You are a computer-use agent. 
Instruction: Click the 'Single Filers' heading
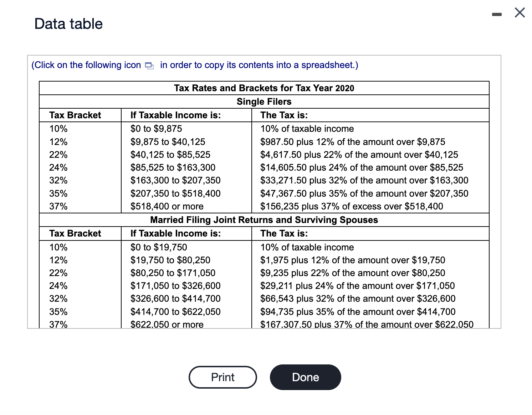[x=264, y=102]
